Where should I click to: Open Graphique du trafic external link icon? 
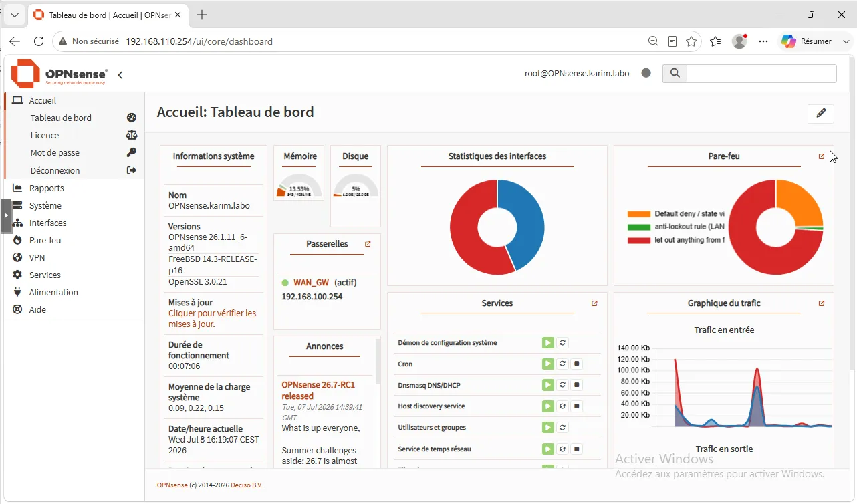coord(822,303)
